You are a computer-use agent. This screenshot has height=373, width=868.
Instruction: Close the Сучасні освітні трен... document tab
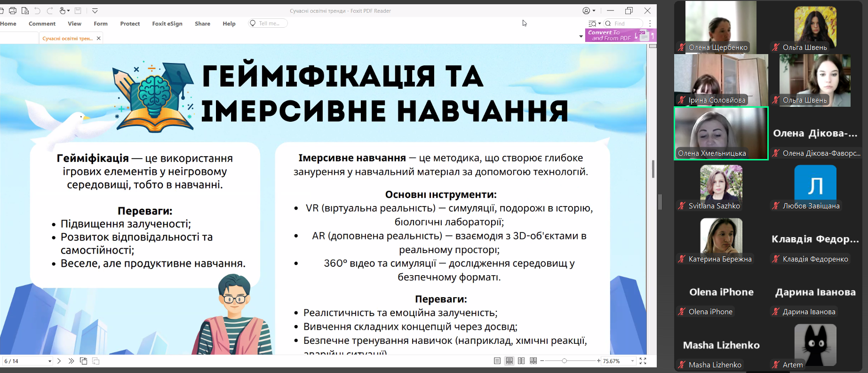pyautogui.click(x=99, y=38)
